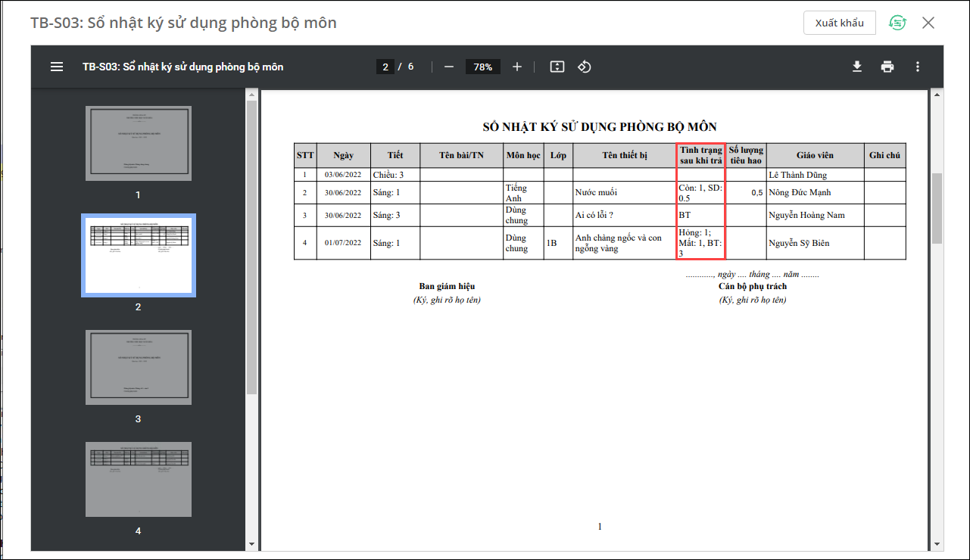Click the 'Ban giám hiệu' signature label
970x560 pixels.
pyautogui.click(x=447, y=286)
